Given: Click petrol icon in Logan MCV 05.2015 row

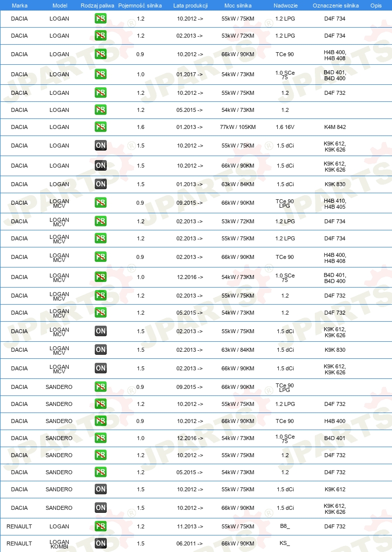Looking at the screenshot, I should tap(101, 313).
